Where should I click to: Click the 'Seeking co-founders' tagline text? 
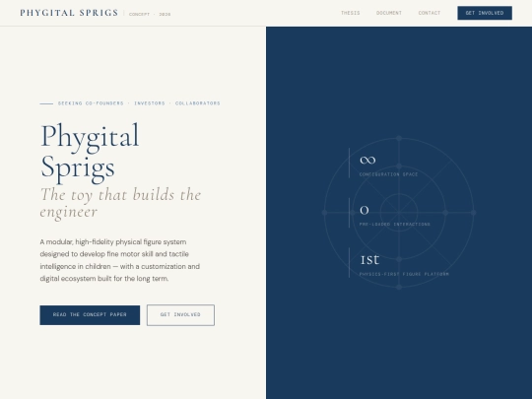coord(91,103)
